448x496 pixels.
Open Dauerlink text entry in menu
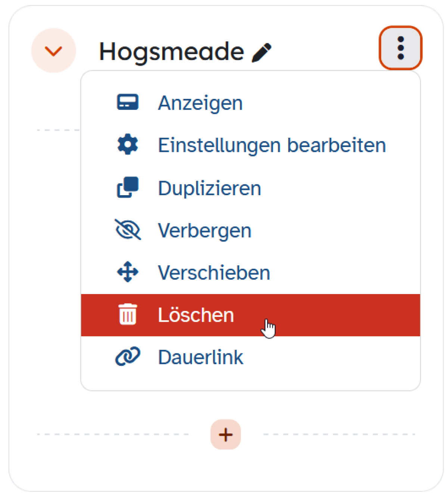[200, 357]
